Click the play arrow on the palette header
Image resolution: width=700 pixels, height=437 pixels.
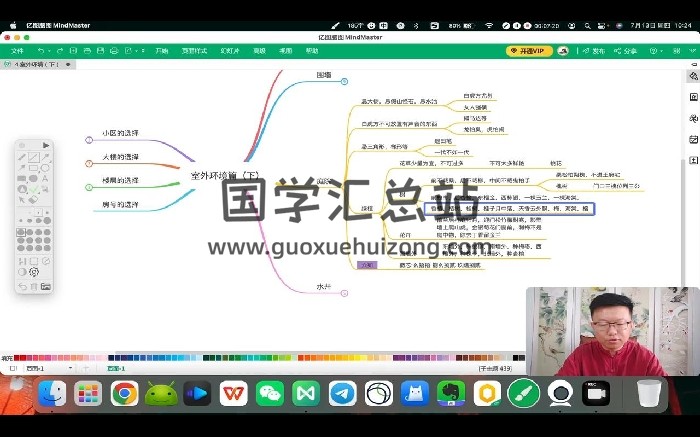pyautogui.click(x=46, y=145)
